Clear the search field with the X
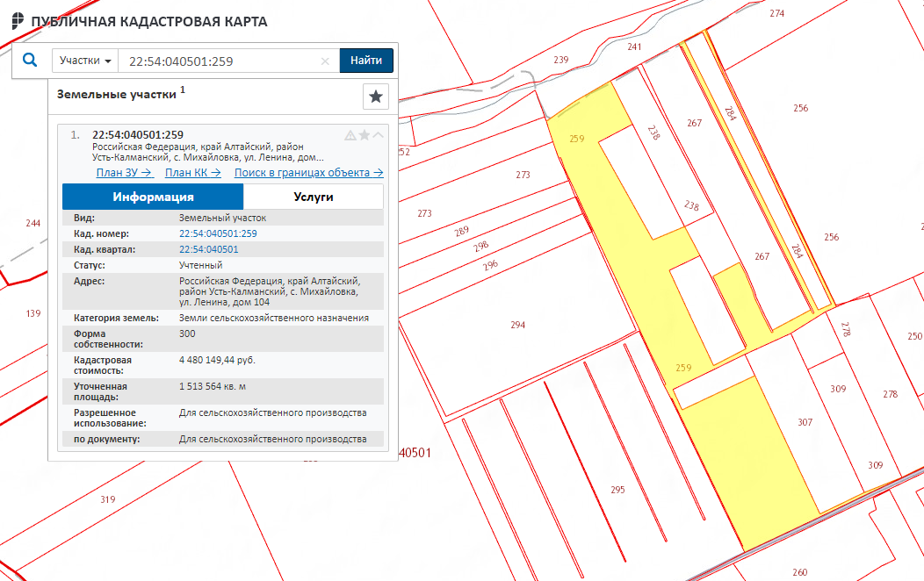This screenshot has height=581, width=924. pos(325,61)
